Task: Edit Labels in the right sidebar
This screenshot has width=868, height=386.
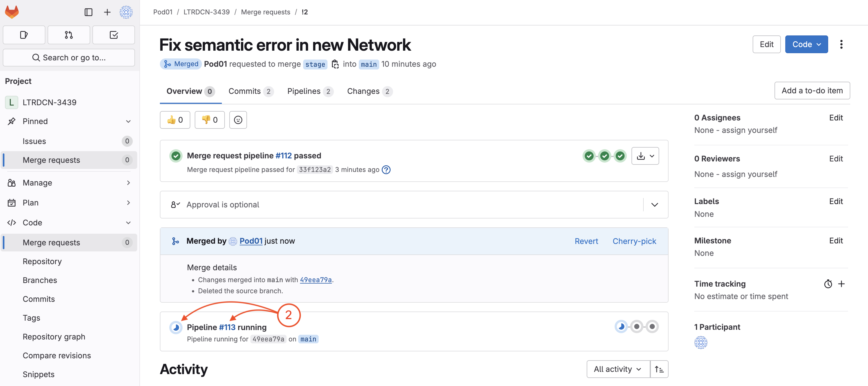Action: (x=836, y=201)
